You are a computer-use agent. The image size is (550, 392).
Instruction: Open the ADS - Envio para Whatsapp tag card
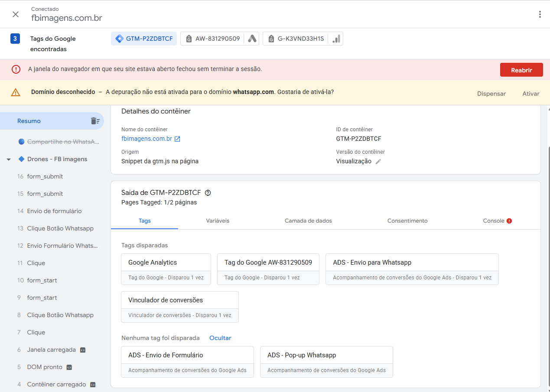(x=412, y=269)
